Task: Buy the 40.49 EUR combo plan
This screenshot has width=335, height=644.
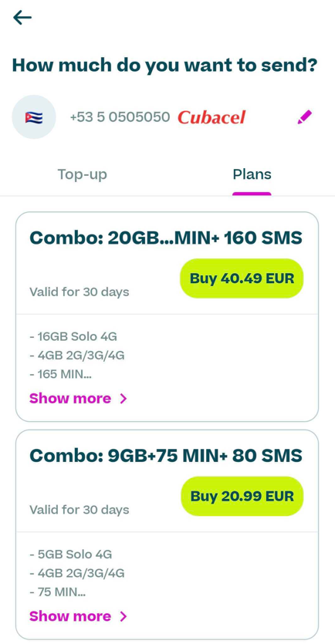Action: (242, 278)
